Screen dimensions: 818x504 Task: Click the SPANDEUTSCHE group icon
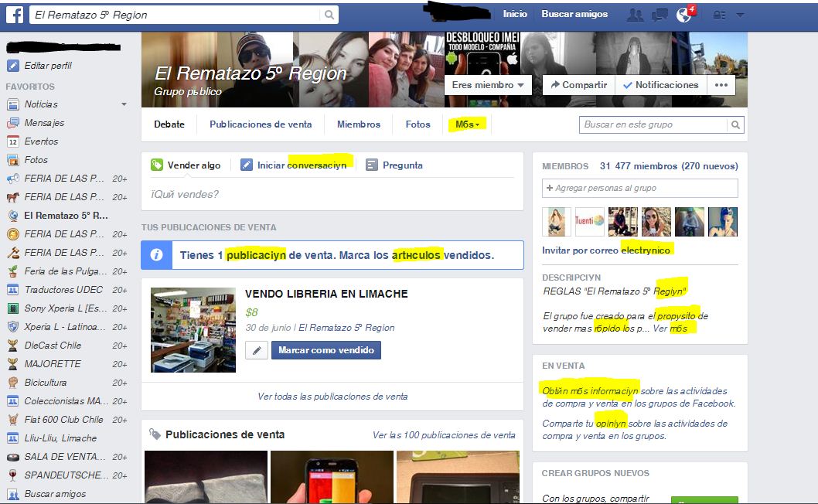pos(13,475)
